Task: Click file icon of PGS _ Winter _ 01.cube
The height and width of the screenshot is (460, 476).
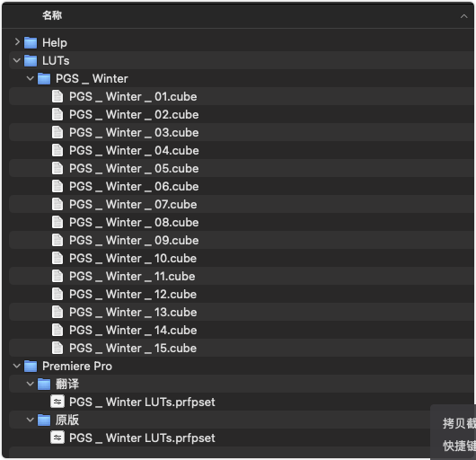Action: coord(57,96)
